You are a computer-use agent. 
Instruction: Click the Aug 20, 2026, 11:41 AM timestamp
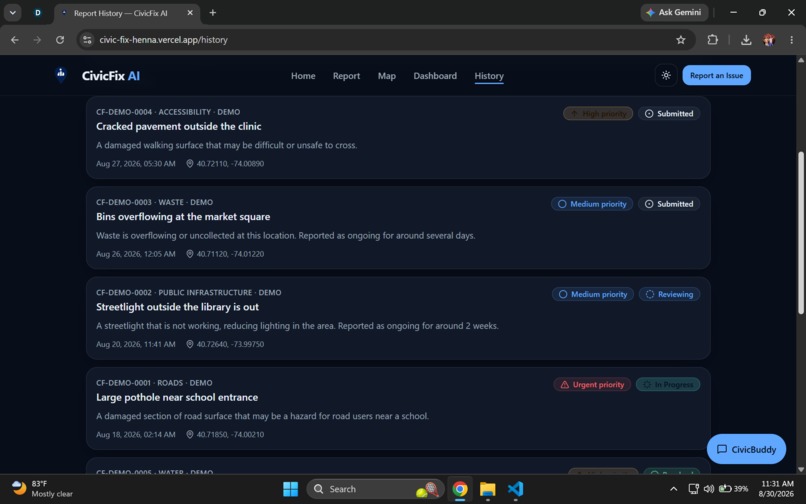pyautogui.click(x=136, y=344)
